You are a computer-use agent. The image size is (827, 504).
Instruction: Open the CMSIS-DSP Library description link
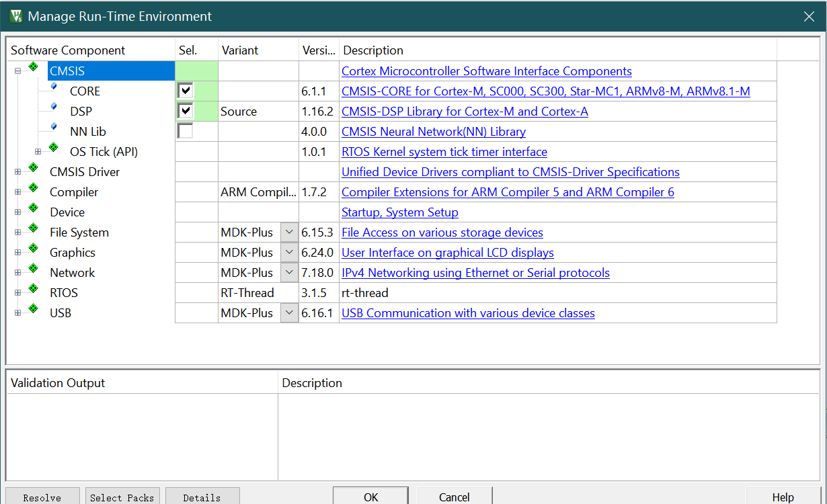(465, 111)
